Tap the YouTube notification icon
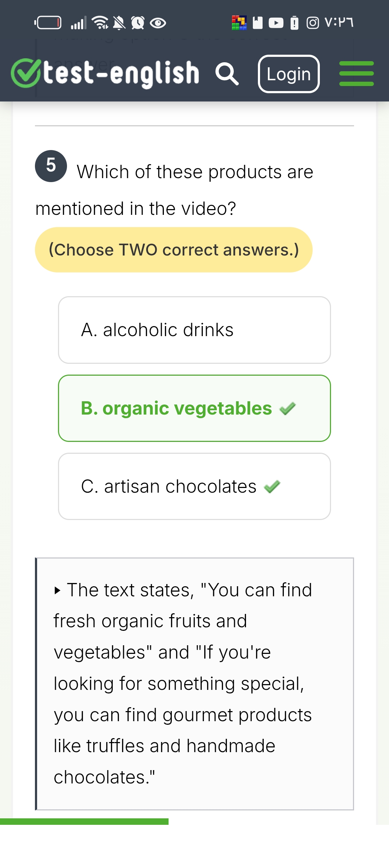 pos(276,23)
